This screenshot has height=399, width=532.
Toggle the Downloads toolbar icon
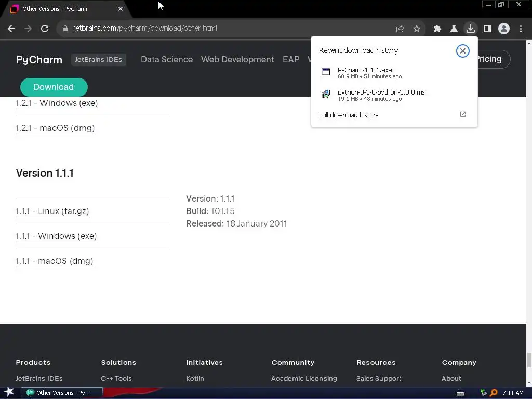[x=471, y=29]
